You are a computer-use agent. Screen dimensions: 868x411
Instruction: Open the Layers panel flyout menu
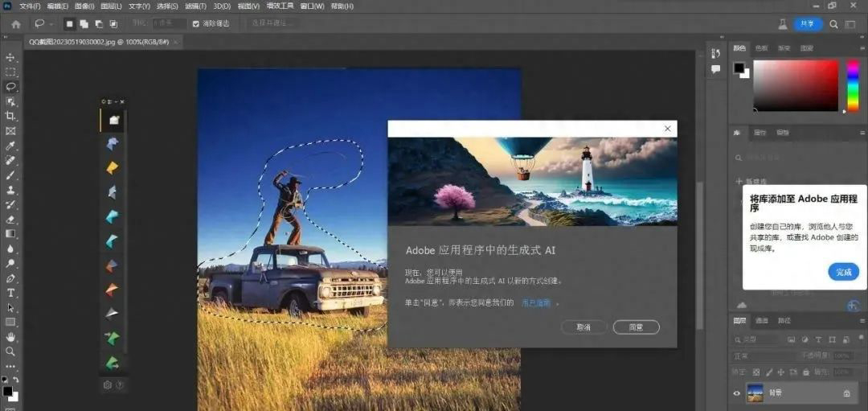click(862, 321)
